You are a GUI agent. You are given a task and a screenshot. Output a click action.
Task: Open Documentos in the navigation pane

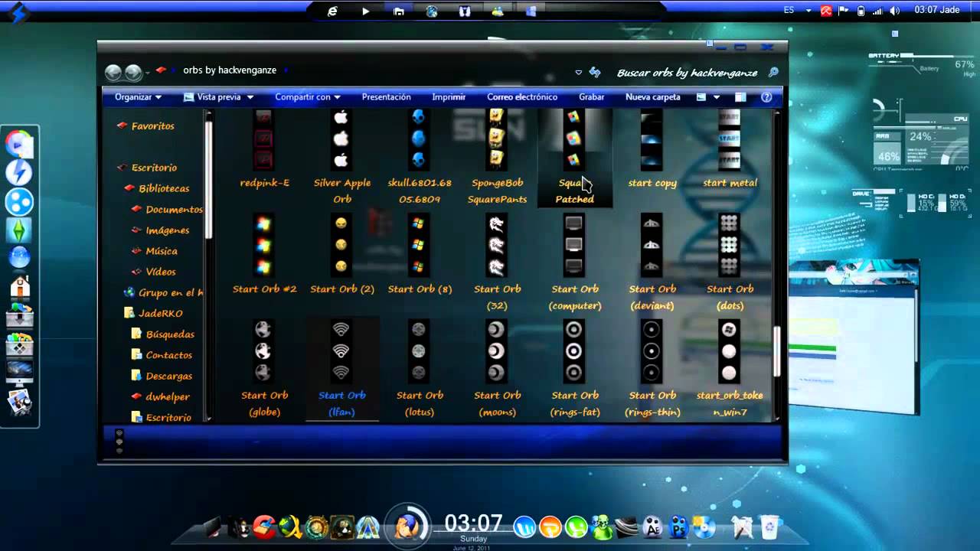pos(174,209)
